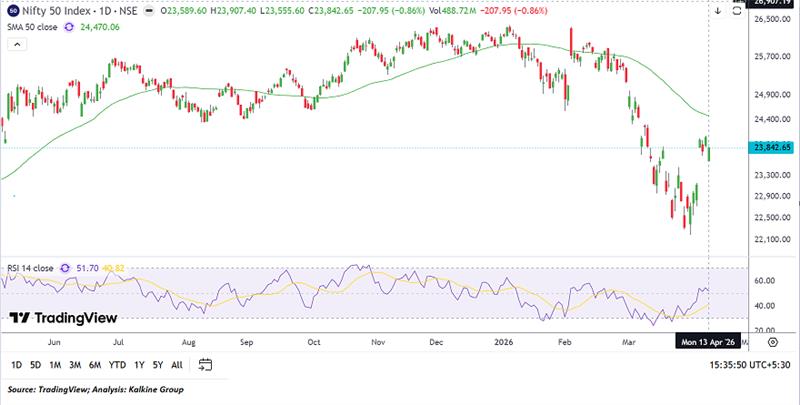Click the 22,900.00 price axis label
Screen dimensions: 800x405
(772, 196)
